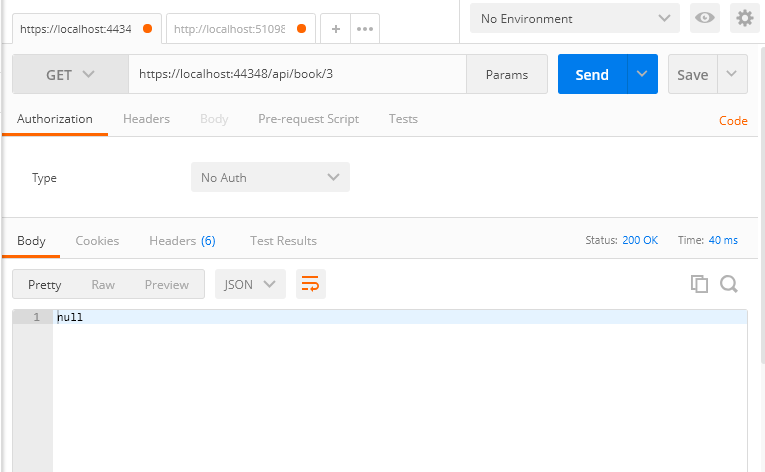Show the Test Results tab
Screen dimensions: 765x472
(283, 241)
